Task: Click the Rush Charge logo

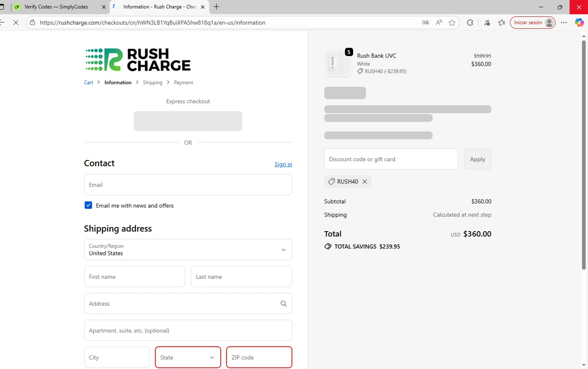Action: coord(138,60)
